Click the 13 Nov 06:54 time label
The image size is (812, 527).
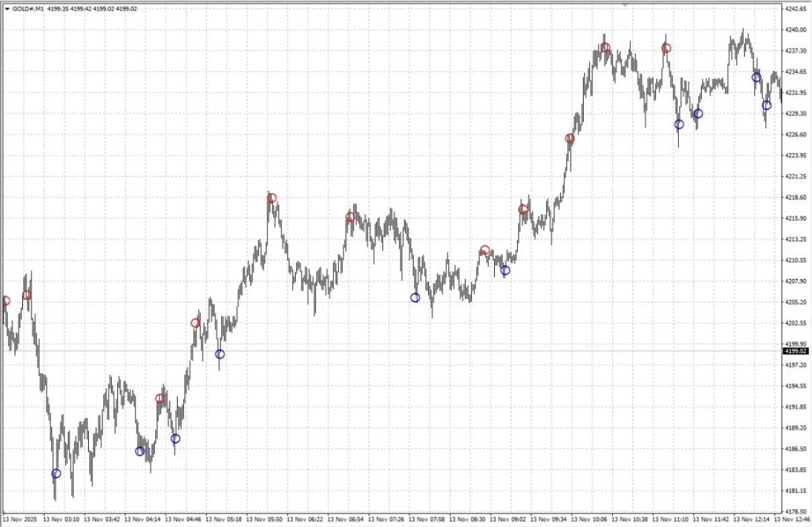346,520
